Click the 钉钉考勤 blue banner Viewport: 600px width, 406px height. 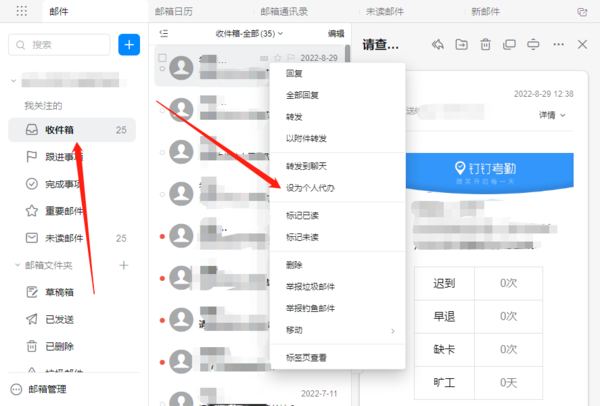489,172
